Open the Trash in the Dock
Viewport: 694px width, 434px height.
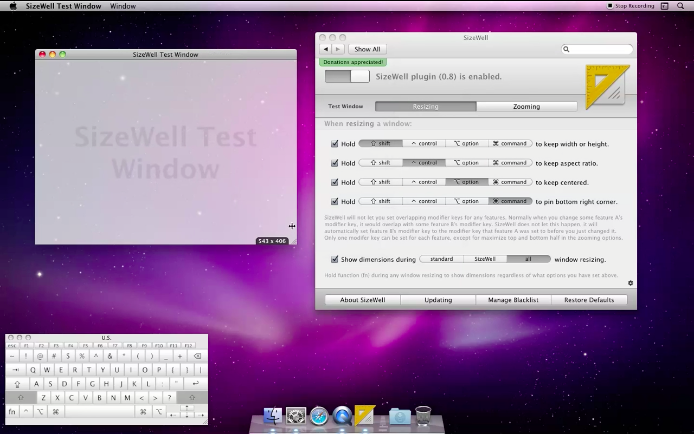point(423,416)
